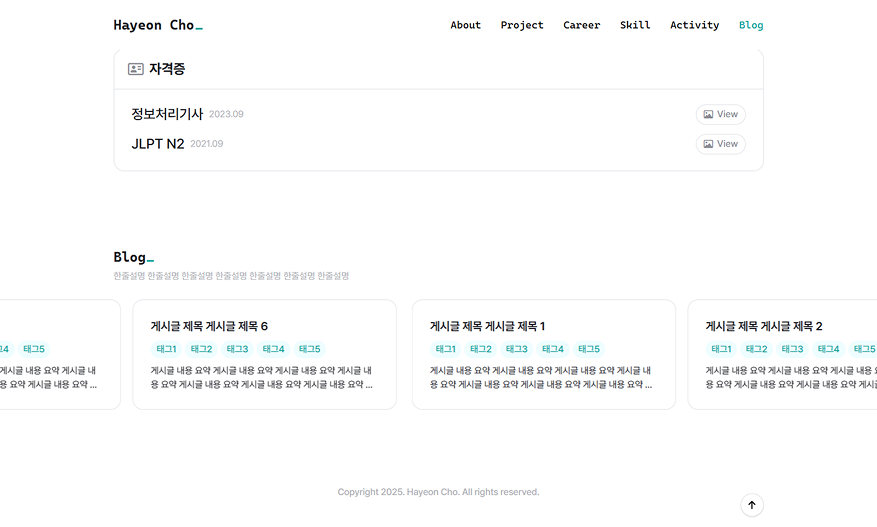Click 태그3 on the post 6 card
The width and height of the screenshot is (877, 527).
pyautogui.click(x=237, y=349)
